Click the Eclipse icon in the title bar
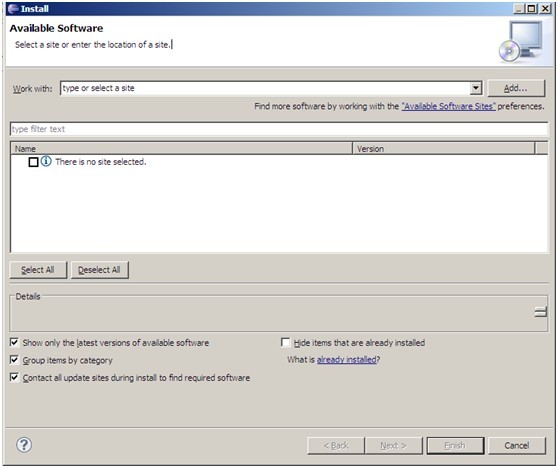 tap(13, 9)
